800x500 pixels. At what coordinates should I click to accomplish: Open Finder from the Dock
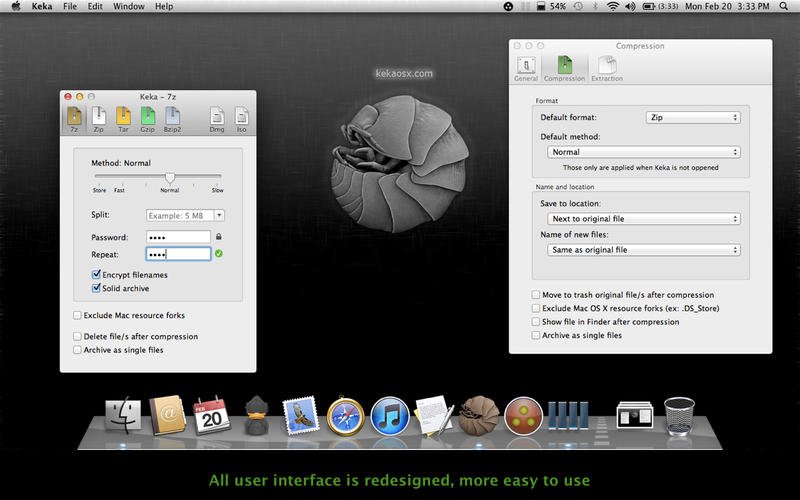coord(123,416)
